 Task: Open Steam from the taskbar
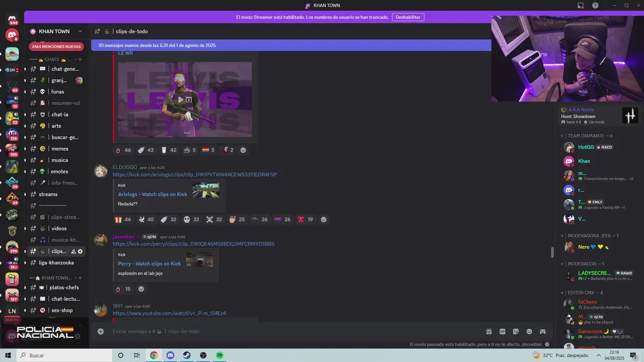(187, 355)
